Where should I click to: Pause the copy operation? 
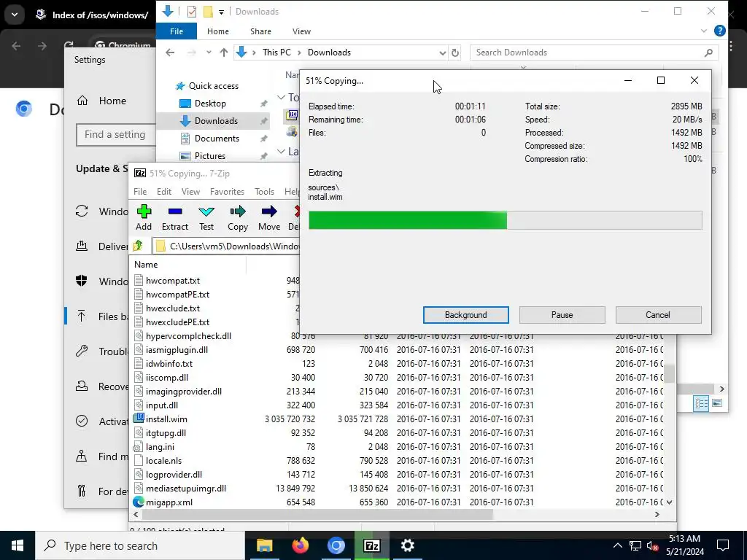[x=562, y=315]
